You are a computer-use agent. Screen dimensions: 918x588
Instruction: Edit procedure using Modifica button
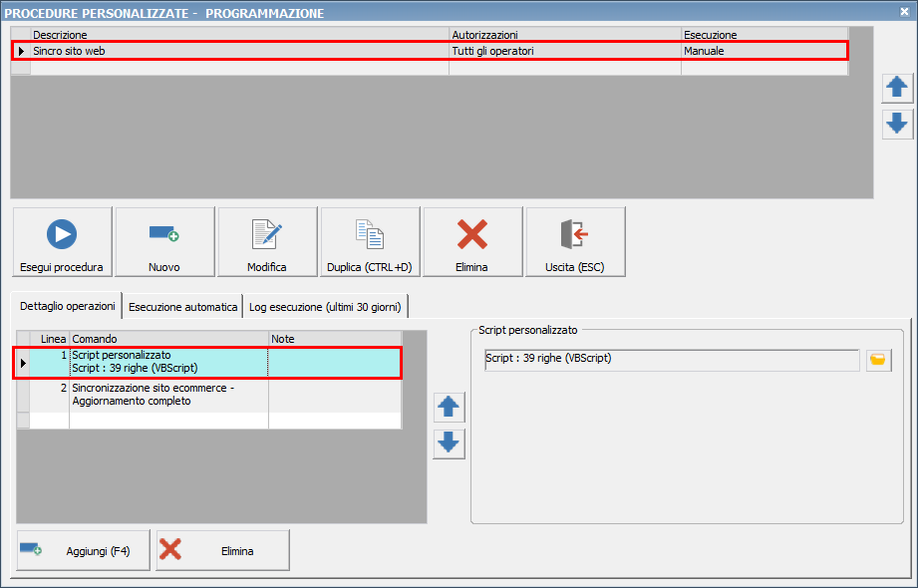(x=267, y=242)
